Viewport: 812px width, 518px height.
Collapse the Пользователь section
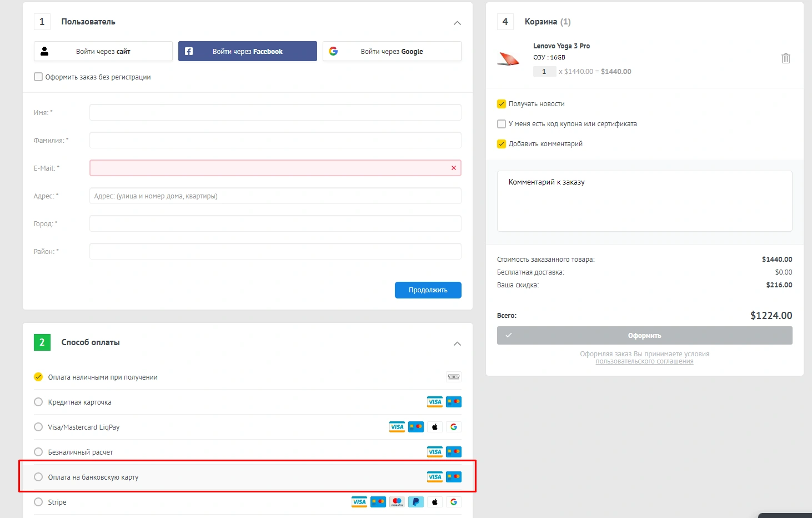coord(457,23)
